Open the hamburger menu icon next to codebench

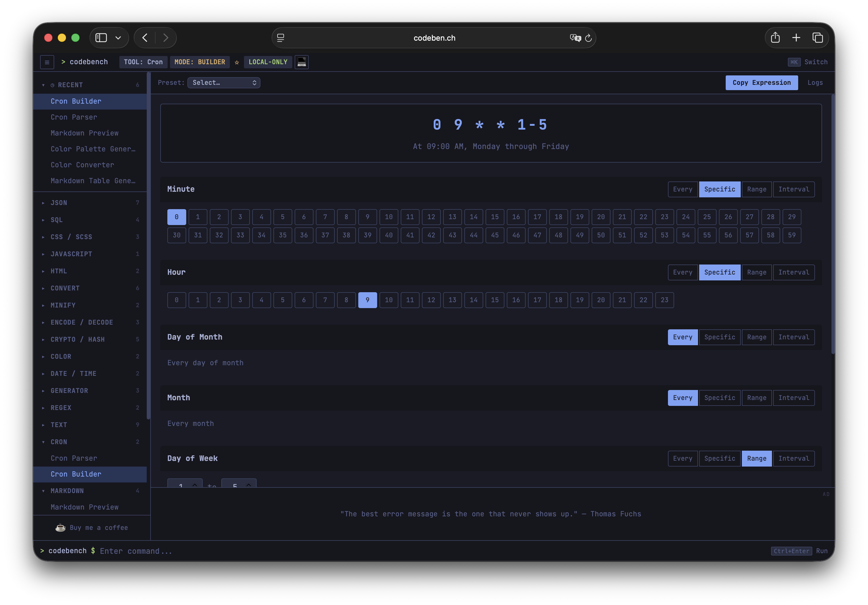coord(47,62)
